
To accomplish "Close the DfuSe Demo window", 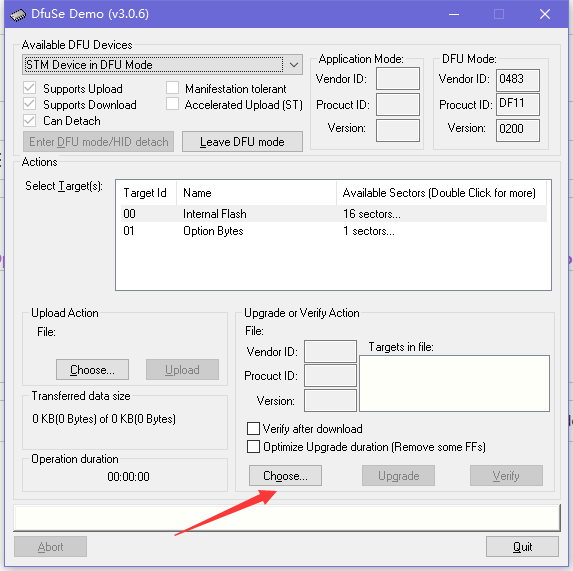I will 545,14.
